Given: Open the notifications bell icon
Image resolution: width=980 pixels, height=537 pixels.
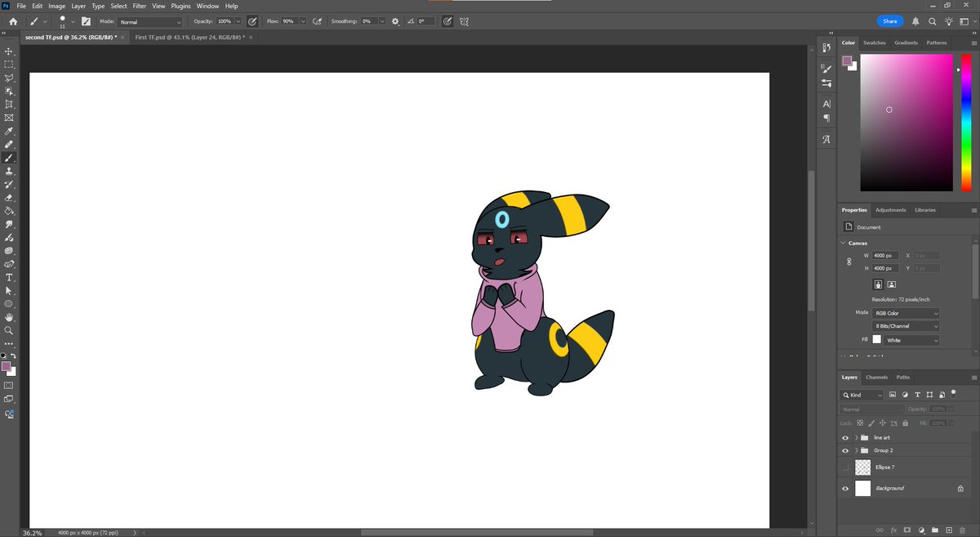Looking at the screenshot, I should (915, 21).
